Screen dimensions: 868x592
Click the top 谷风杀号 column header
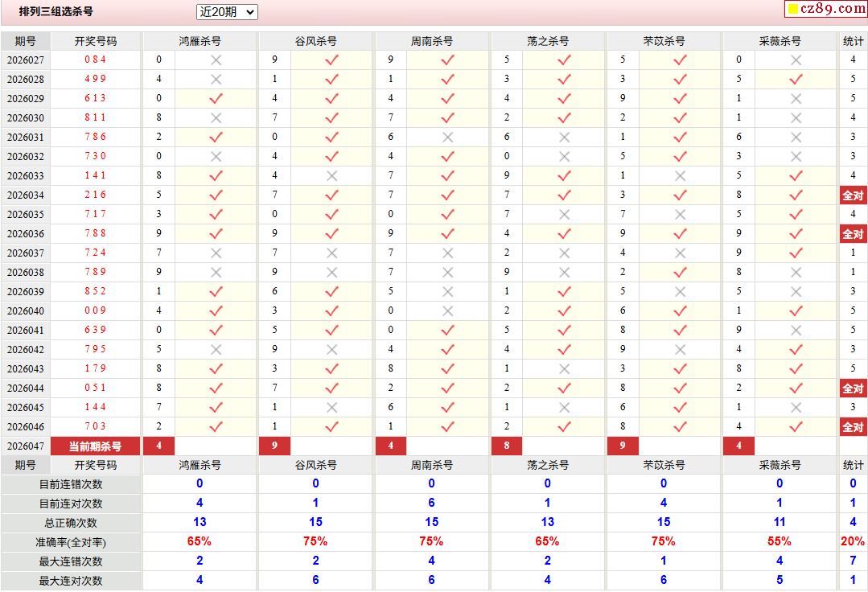pyautogui.click(x=315, y=41)
